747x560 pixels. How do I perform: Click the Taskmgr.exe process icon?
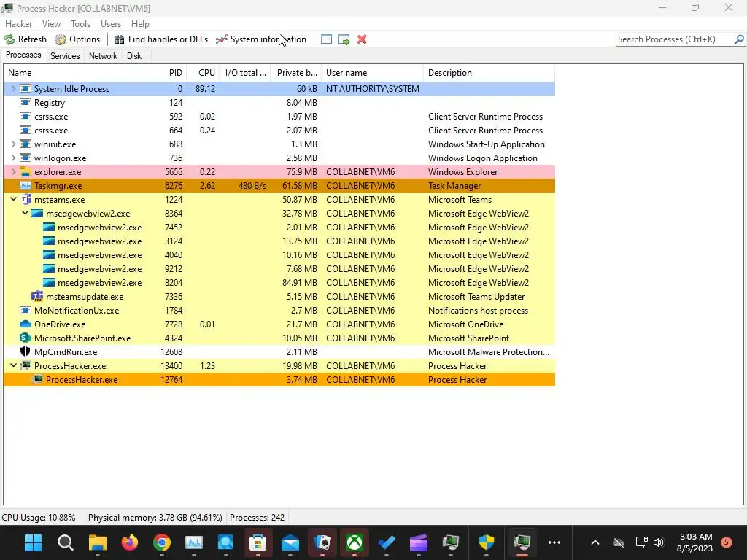pyautogui.click(x=26, y=186)
